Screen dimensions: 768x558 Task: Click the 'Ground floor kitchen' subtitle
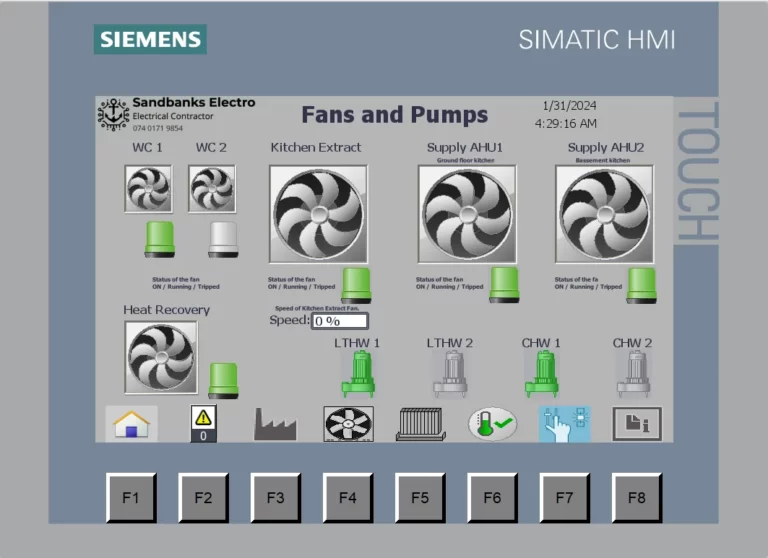point(465,160)
